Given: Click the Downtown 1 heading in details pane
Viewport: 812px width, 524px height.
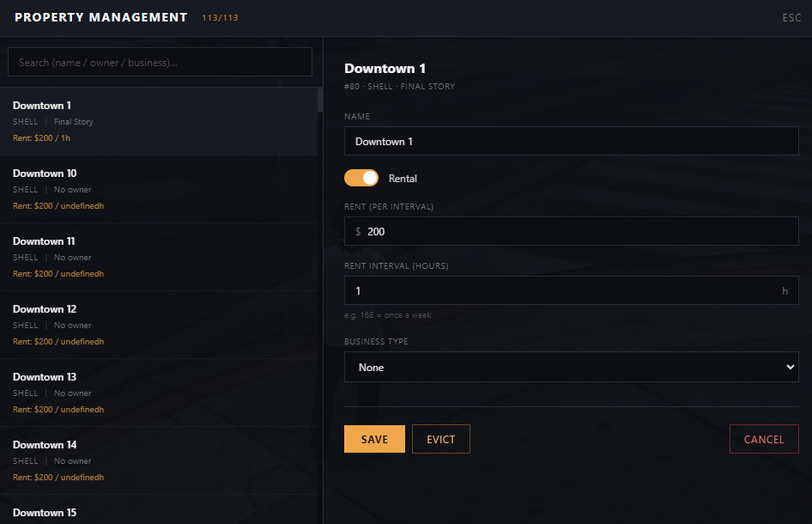Looking at the screenshot, I should (385, 69).
